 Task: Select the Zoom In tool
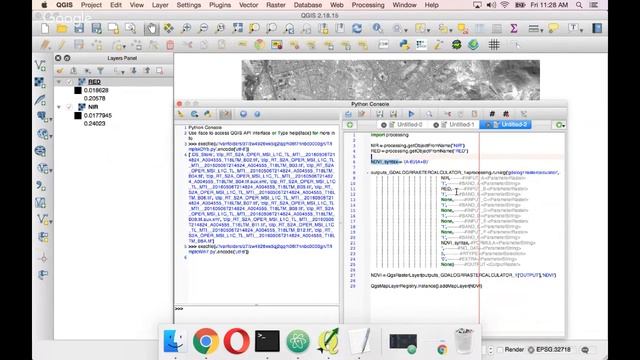(x=186, y=28)
